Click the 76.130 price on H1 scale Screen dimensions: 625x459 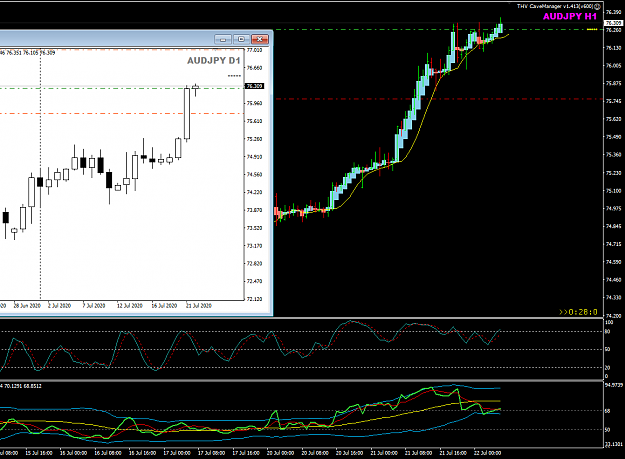pos(613,48)
